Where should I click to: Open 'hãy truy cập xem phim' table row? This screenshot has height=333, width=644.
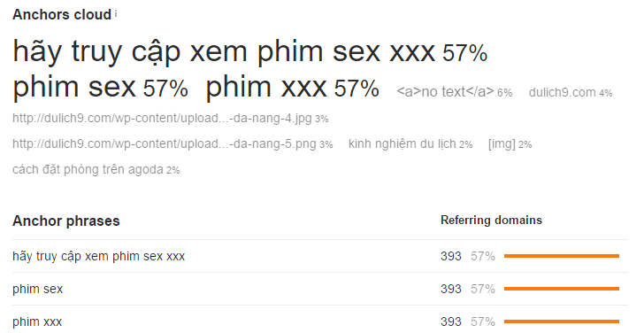[98, 256]
